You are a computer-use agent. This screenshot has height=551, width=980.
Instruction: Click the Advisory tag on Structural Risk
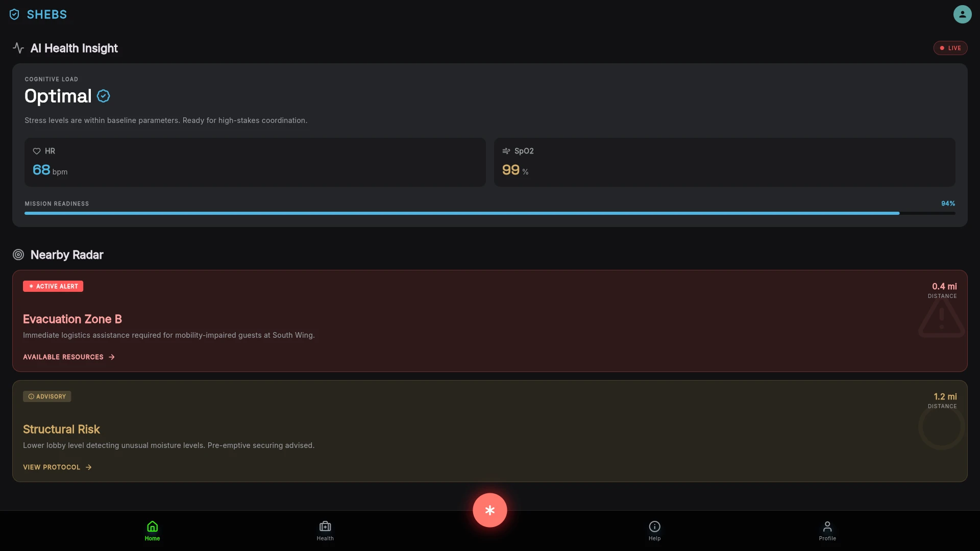[47, 396]
